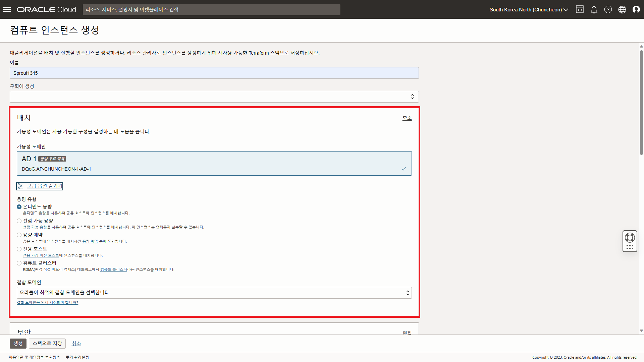Viewport: 644px width, 362px height.
Task: Open the hamburger navigation menu
Action: pyautogui.click(x=7, y=9)
